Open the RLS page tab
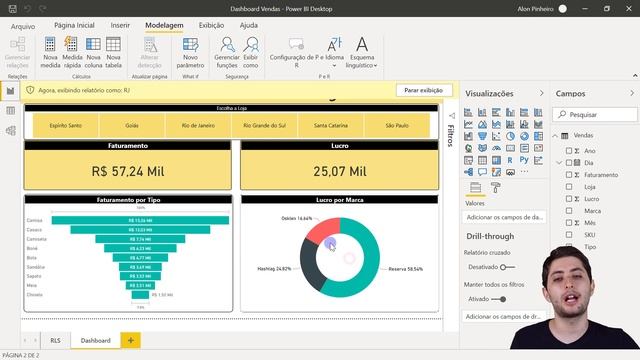 (55, 340)
